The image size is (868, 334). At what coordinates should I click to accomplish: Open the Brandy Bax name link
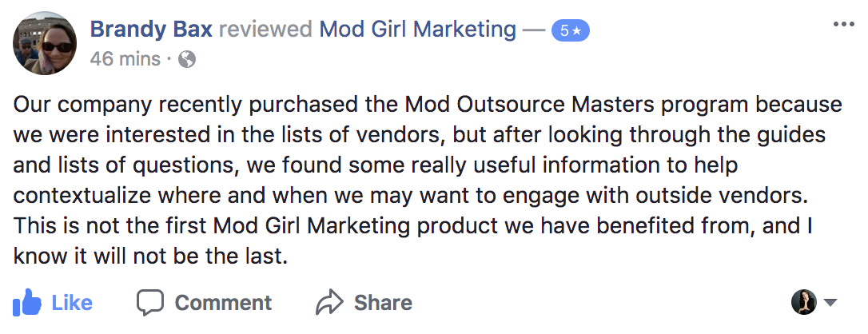[150, 30]
